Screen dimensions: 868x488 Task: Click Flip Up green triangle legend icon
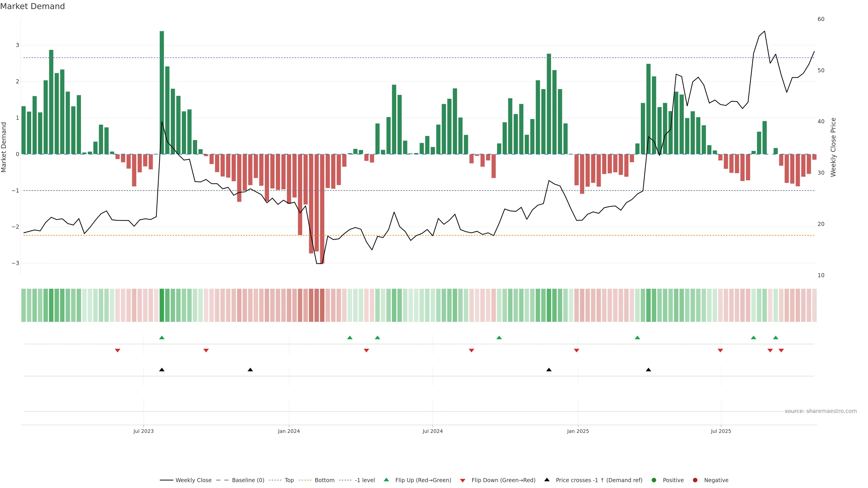(387, 480)
